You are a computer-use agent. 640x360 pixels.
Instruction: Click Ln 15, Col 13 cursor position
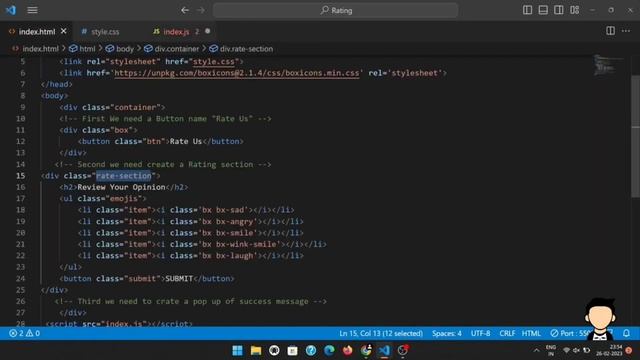[381, 333]
